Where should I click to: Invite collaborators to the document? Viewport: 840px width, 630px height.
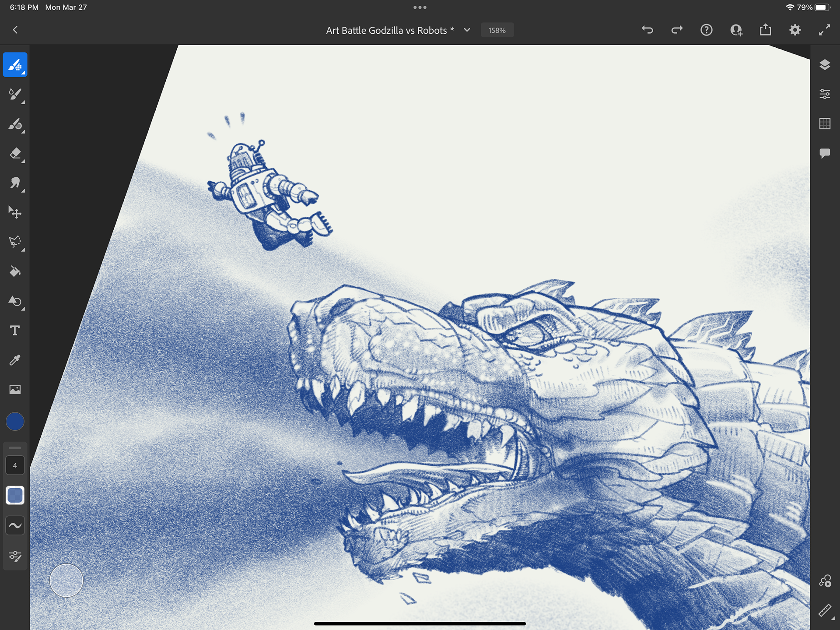point(736,30)
